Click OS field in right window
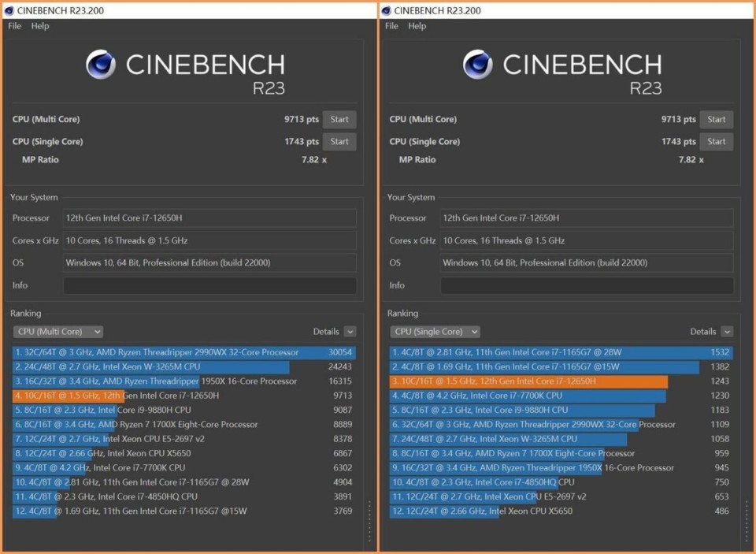Image resolution: width=756 pixels, height=554 pixels. (x=587, y=263)
